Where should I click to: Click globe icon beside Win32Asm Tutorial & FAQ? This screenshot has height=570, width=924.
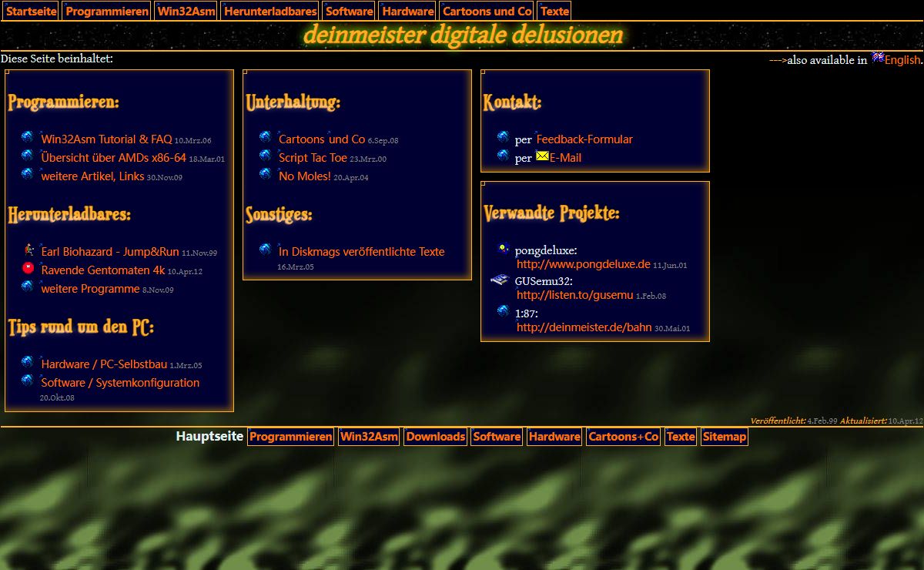[x=28, y=137]
